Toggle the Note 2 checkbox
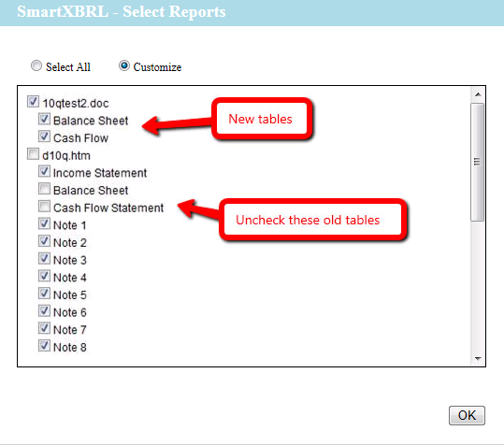This screenshot has height=445, width=504. [x=44, y=241]
